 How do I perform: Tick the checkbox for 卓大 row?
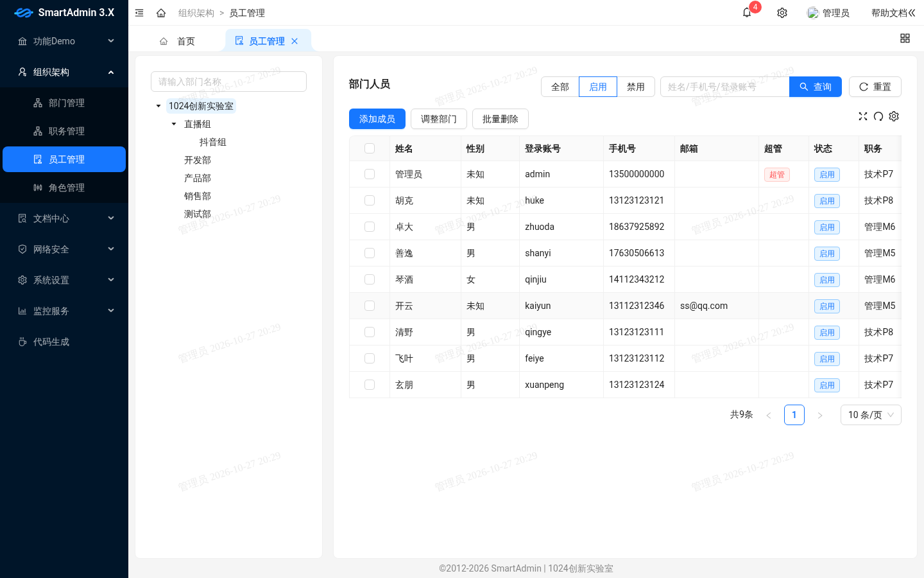coord(370,227)
